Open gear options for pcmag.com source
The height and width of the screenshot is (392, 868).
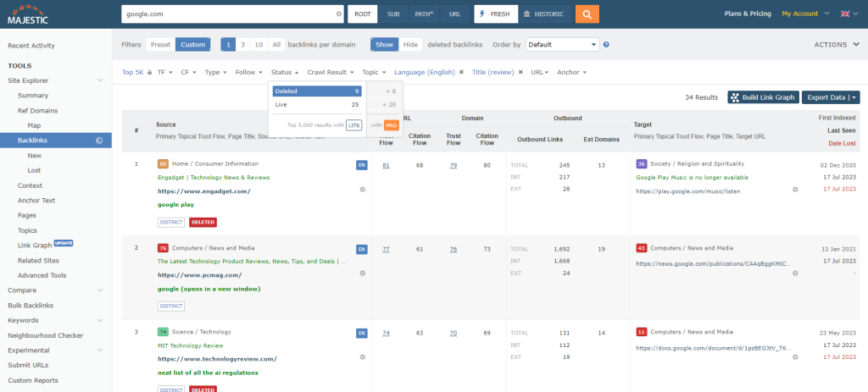coord(363,273)
